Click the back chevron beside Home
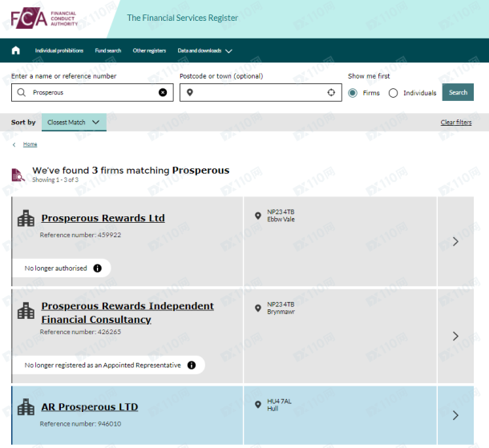The width and height of the screenshot is (489, 448). (14, 144)
